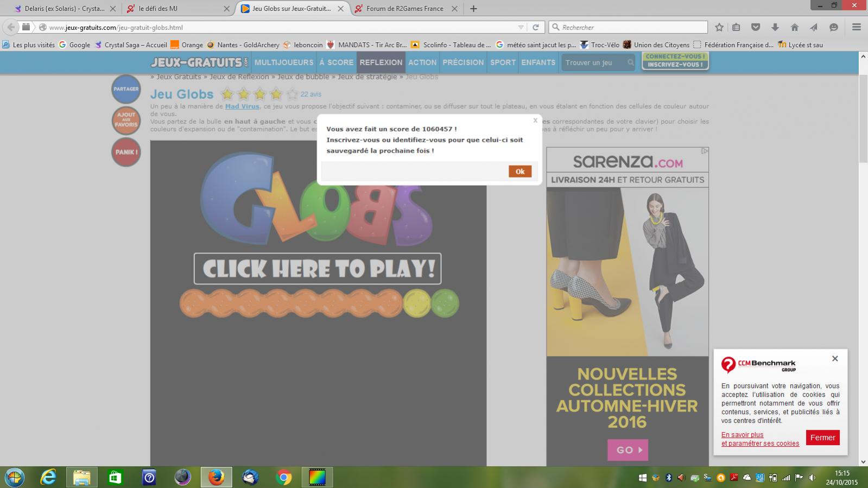Rate the game with the fifth star
This screenshot has width=868, height=488.
click(x=292, y=94)
